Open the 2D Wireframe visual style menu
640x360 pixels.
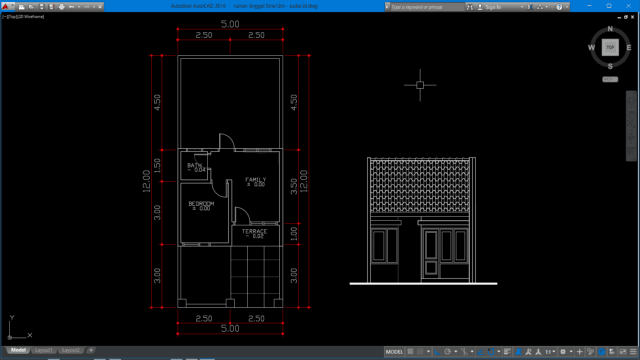[x=31, y=17]
